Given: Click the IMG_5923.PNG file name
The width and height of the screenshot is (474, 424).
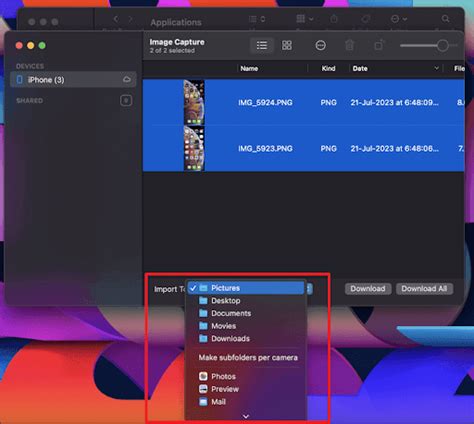Looking at the screenshot, I should [x=265, y=148].
